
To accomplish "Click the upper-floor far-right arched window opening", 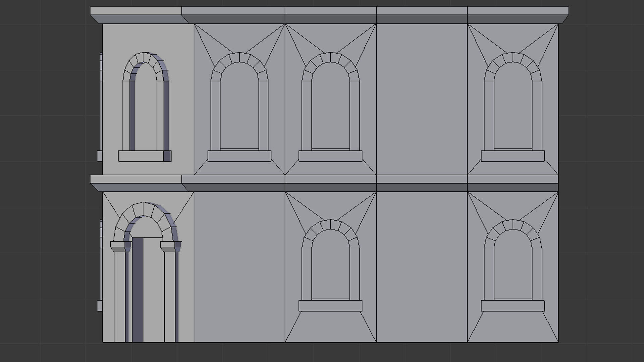I will click(513, 106).
